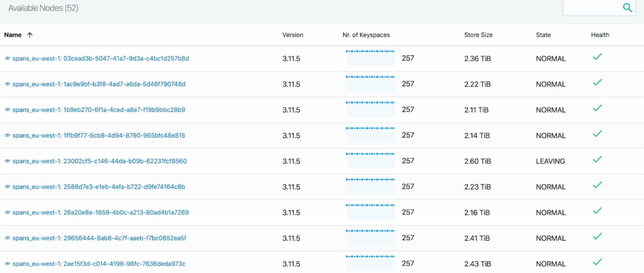Click health checkmark for node 1ffb9f77
Viewport: 644px width, 273px height.
coord(597,134)
